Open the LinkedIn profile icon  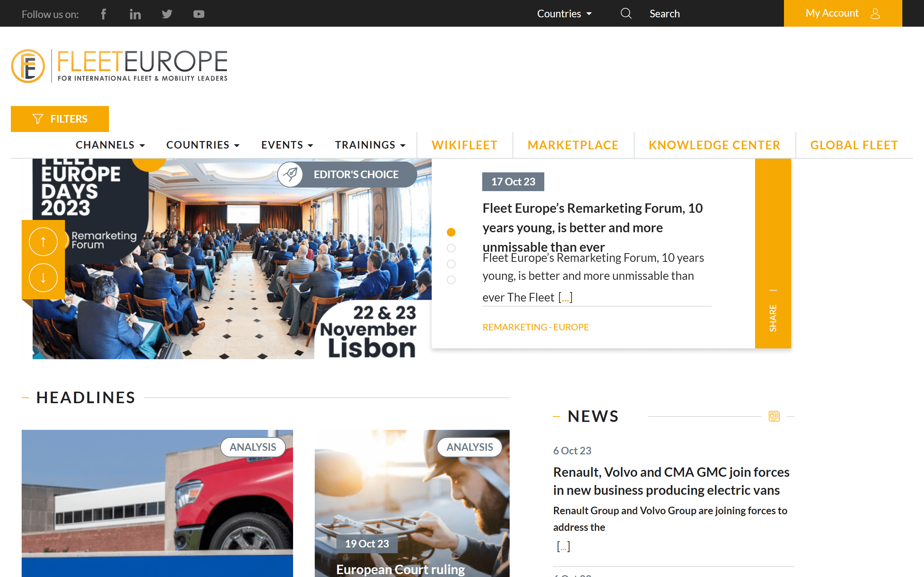click(135, 14)
